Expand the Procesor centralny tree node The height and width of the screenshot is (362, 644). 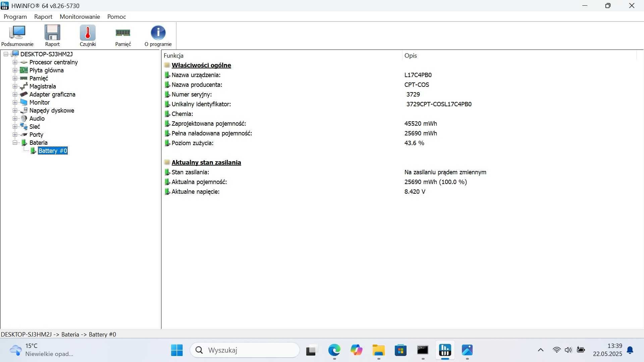tap(15, 62)
